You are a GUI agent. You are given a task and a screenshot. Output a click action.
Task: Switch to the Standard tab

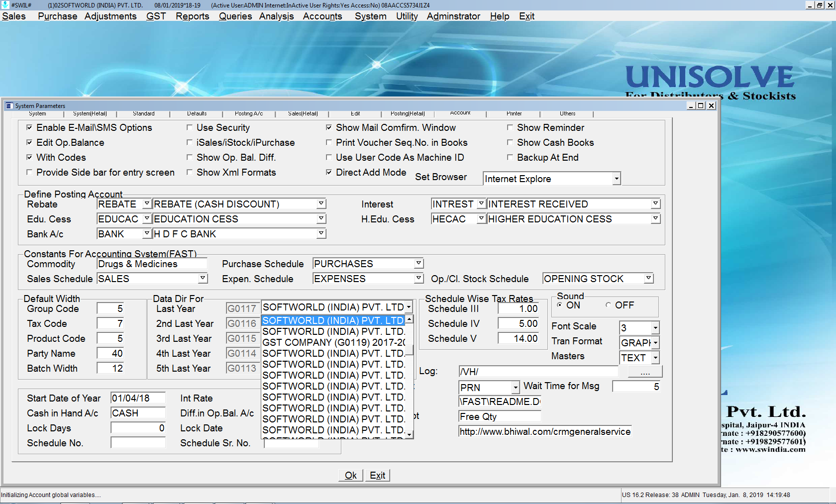pyautogui.click(x=143, y=113)
